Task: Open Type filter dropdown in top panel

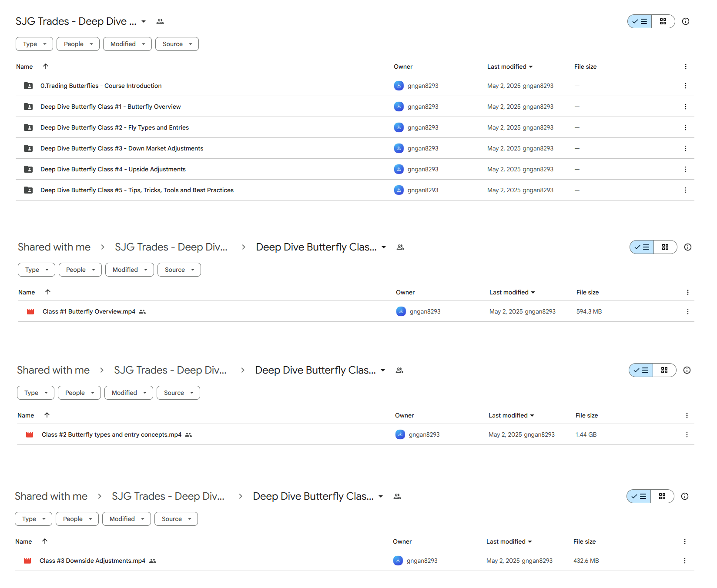Action: point(34,44)
